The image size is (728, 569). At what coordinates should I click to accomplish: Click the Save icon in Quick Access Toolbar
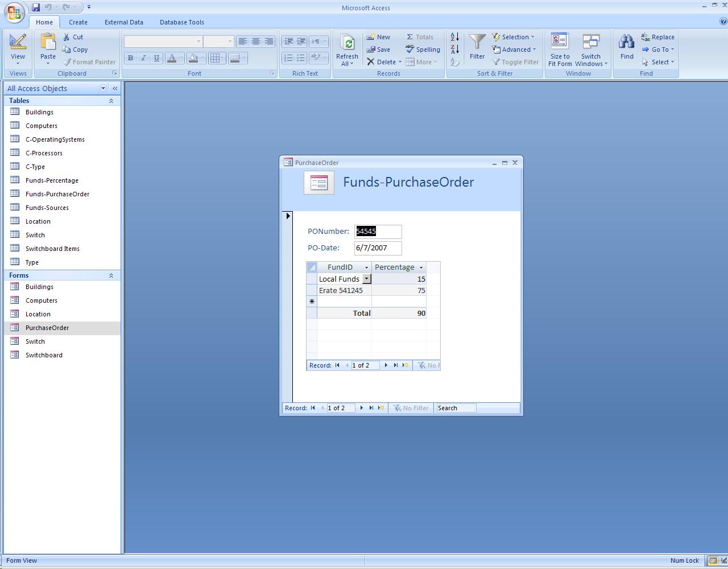36,7
